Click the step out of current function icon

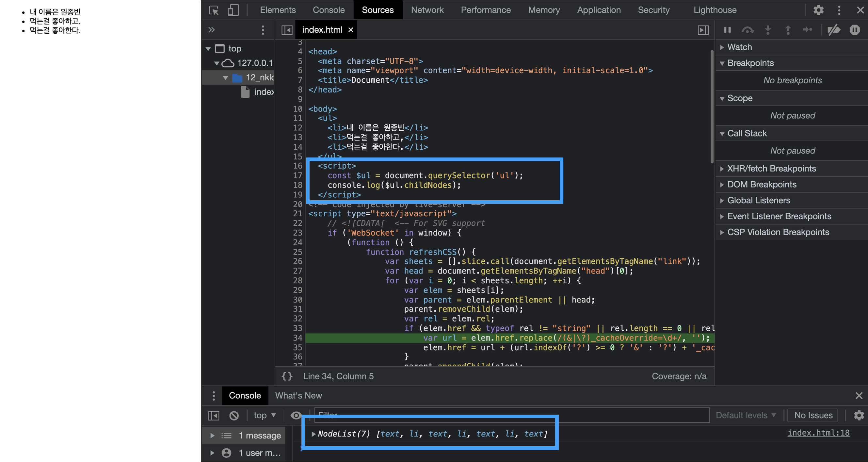click(787, 30)
